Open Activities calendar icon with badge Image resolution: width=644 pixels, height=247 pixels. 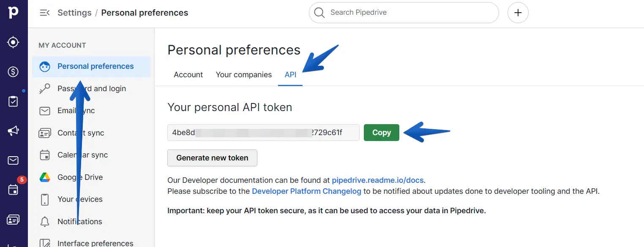click(x=13, y=190)
